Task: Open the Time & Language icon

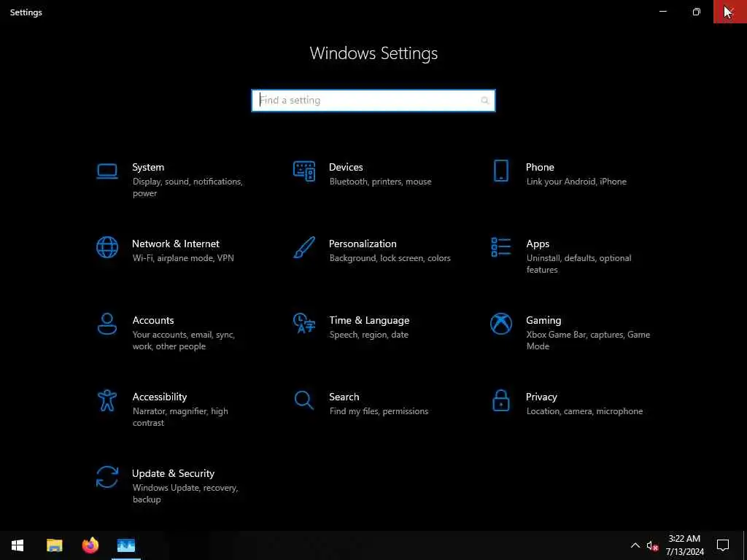Action: (304, 323)
